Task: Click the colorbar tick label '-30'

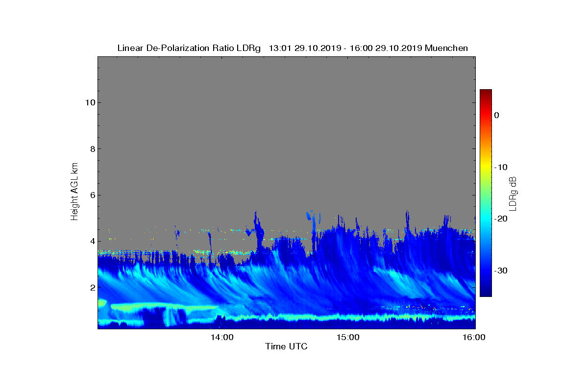Action: coord(500,271)
